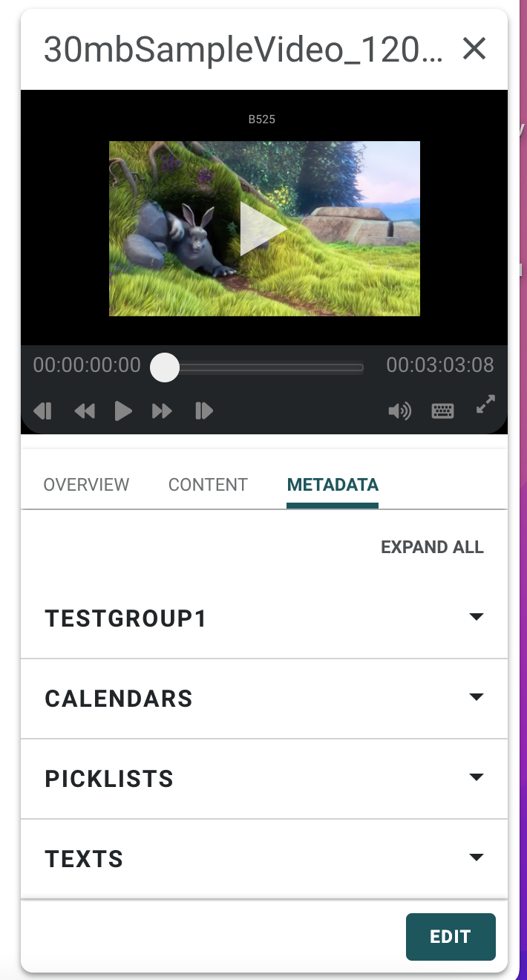Expand the TESTGROUP1 section arrow
The width and height of the screenshot is (527, 980).
(x=477, y=618)
